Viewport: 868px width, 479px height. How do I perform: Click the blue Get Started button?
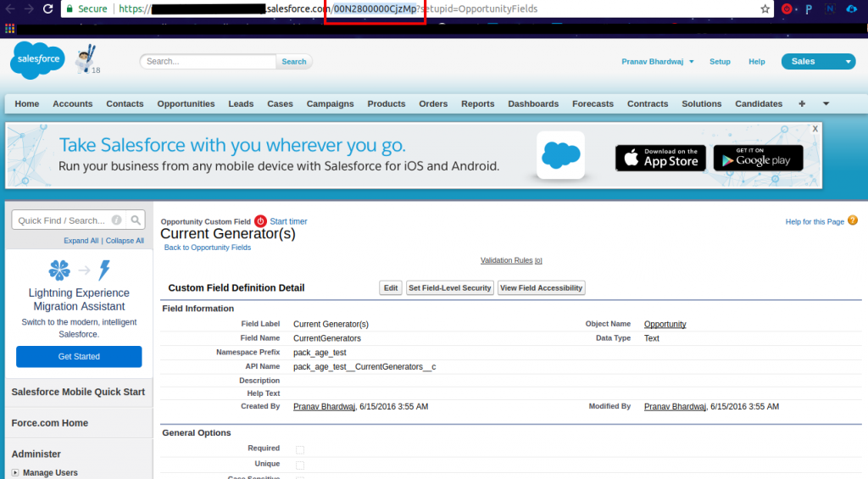tap(79, 357)
